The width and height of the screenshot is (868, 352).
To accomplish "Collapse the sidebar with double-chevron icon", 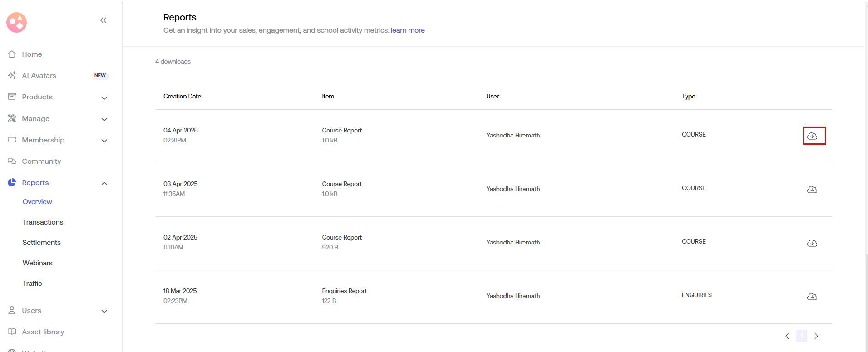I will (104, 20).
